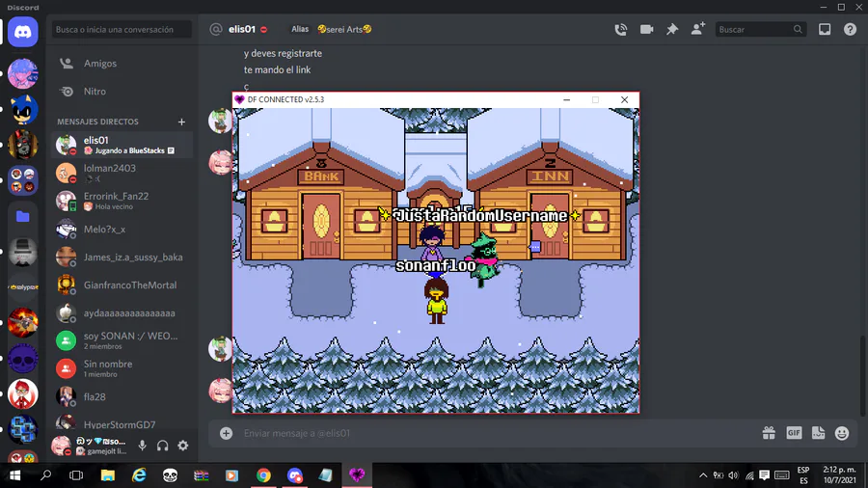
Task: Open the server folder icon
Action: [23, 216]
